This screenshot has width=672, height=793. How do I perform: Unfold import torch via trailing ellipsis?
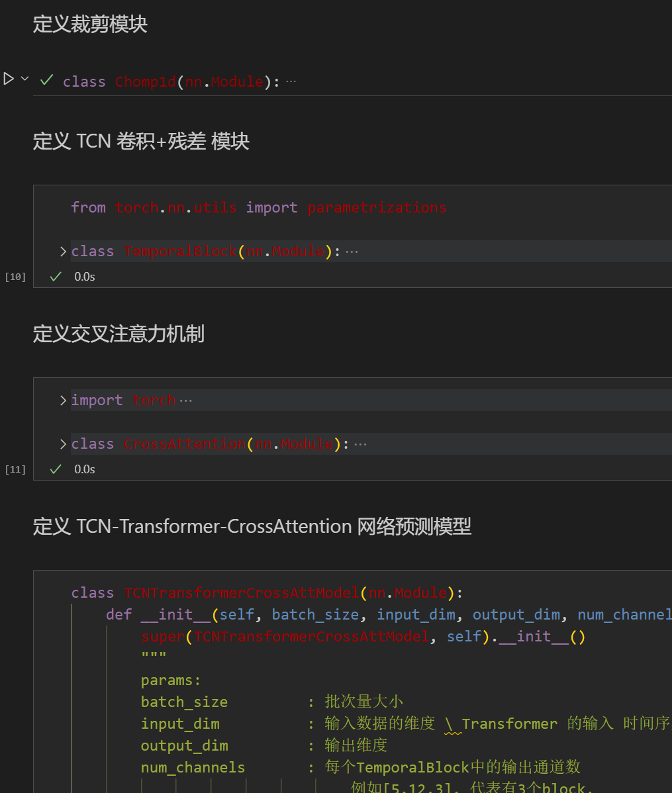pyautogui.click(x=186, y=400)
